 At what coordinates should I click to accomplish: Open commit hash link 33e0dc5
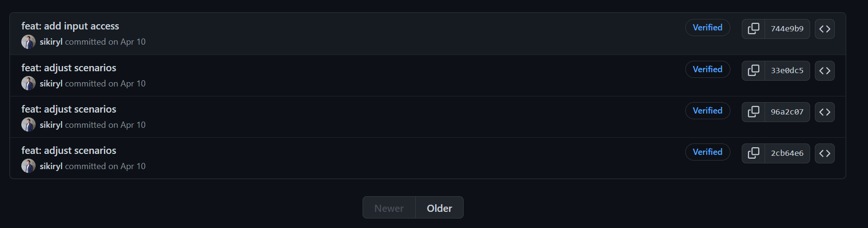point(787,71)
